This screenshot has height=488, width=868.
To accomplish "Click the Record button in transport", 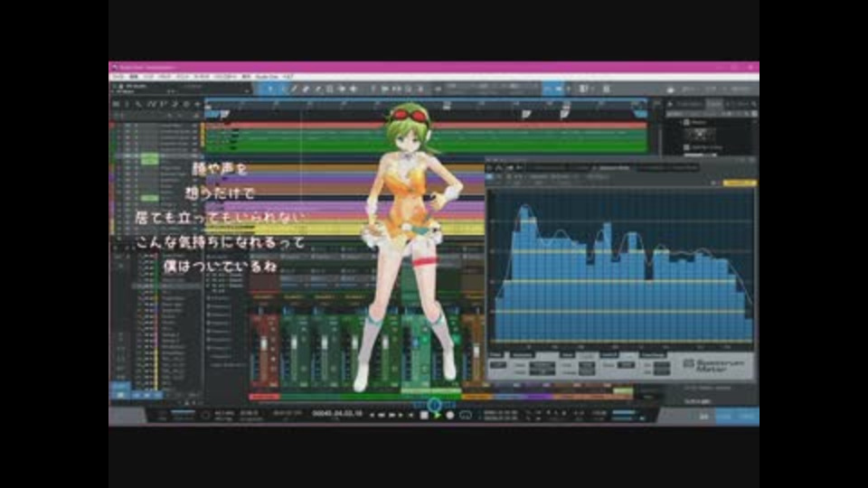I will point(449,415).
